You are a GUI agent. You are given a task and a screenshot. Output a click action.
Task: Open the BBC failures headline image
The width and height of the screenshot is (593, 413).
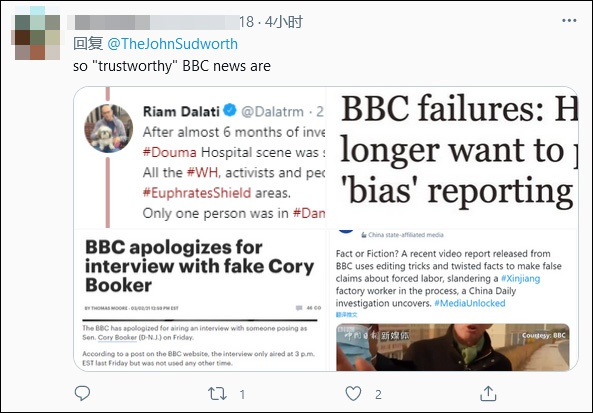452,157
